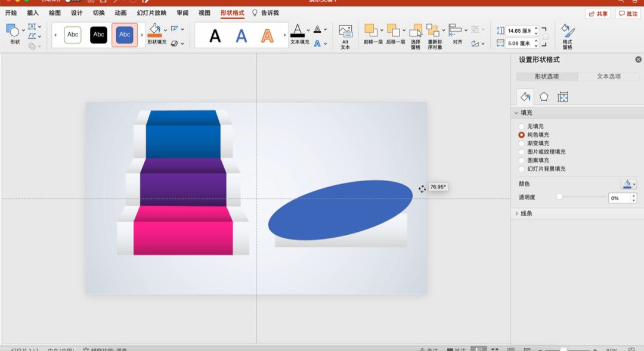The height and width of the screenshot is (351, 644).
Task: Switch to Fill & Line paint bucket tab
Action: [x=525, y=97]
